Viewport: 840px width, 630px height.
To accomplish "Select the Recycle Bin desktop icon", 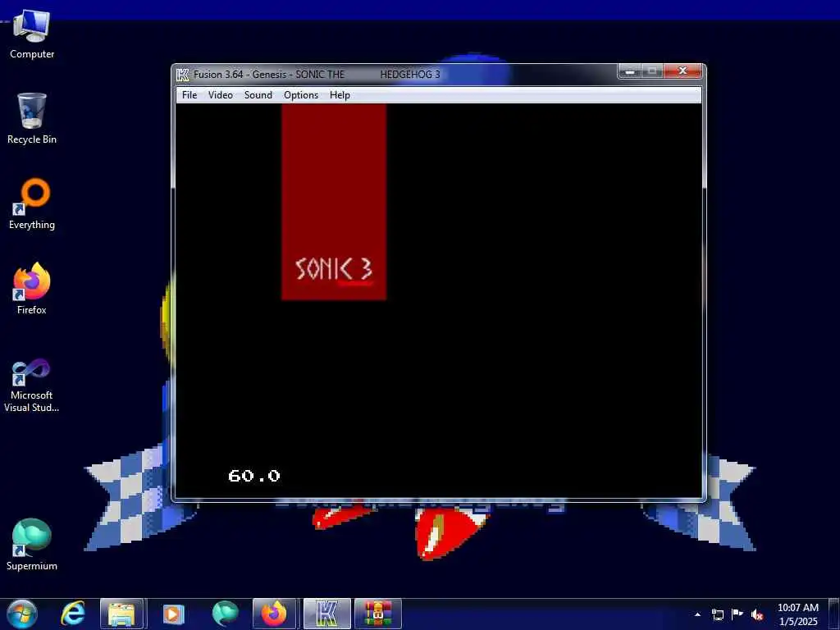I will [32, 119].
